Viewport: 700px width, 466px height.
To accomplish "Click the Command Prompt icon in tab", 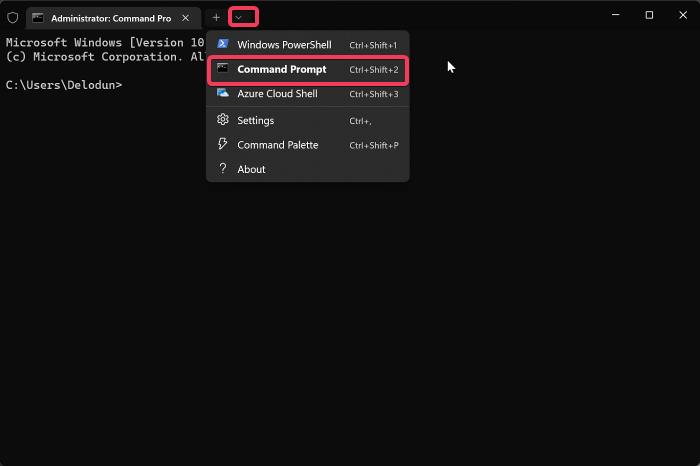I will [38, 18].
